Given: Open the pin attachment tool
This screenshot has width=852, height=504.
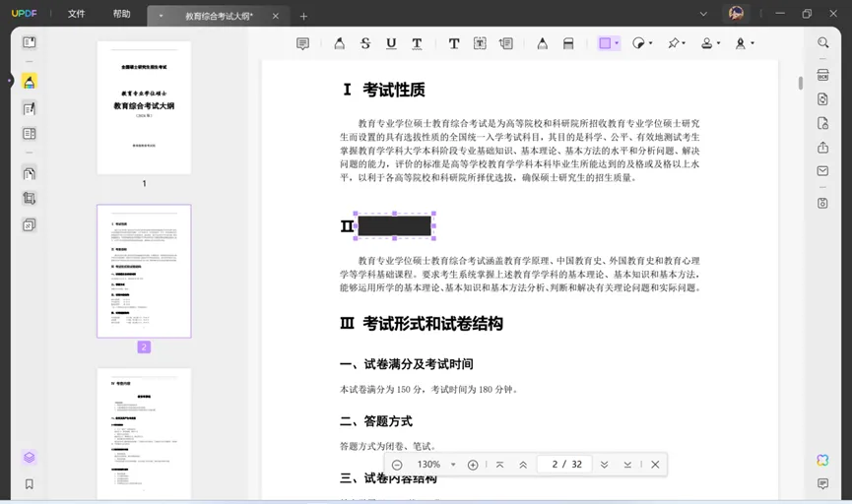Looking at the screenshot, I should (674, 43).
